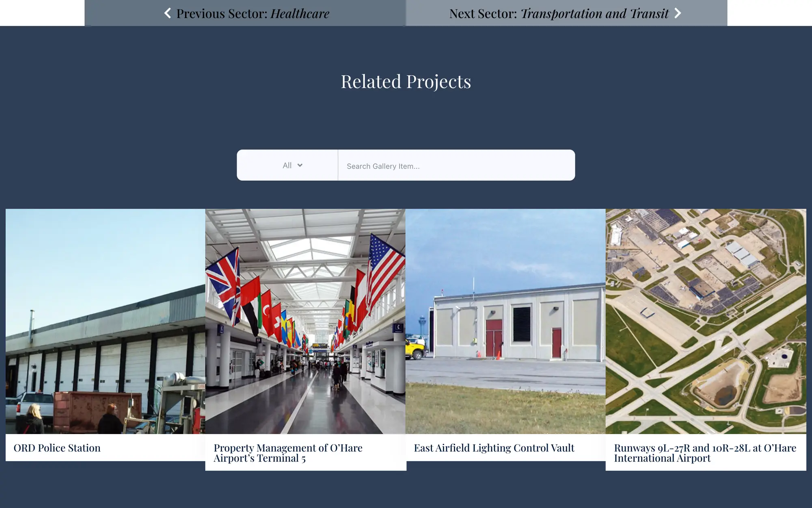This screenshot has height=508, width=812.
Task: Click East Airfield Lighting Control Vault title
Action: (x=494, y=448)
